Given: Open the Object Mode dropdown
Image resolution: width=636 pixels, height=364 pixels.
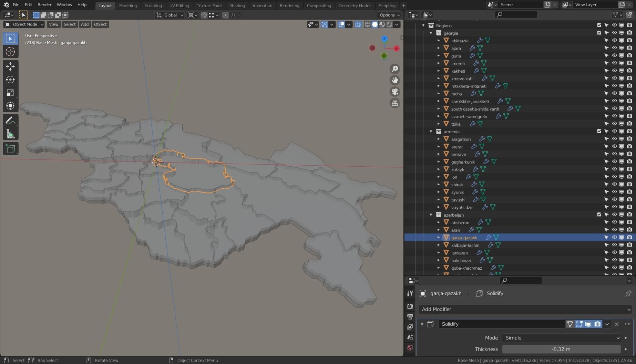Looking at the screenshot, I should (24, 24).
